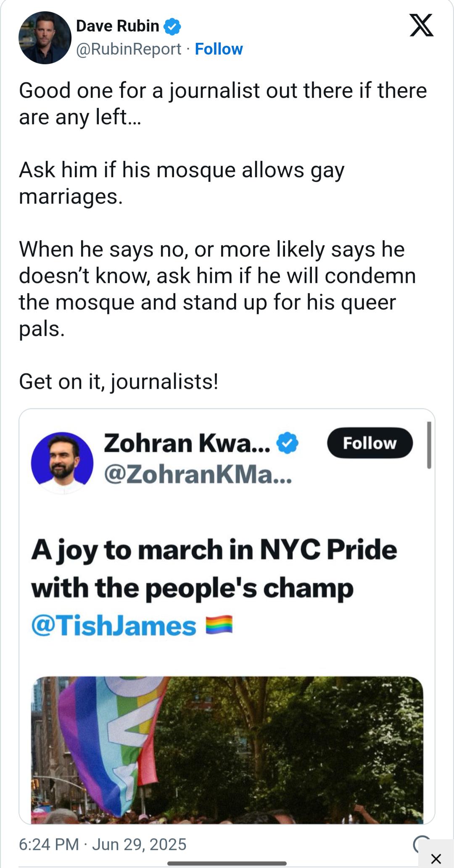The width and height of the screenshot is (454, 868).
Task: Click the Zohran Kwa... display name
Action: [187, 443]
